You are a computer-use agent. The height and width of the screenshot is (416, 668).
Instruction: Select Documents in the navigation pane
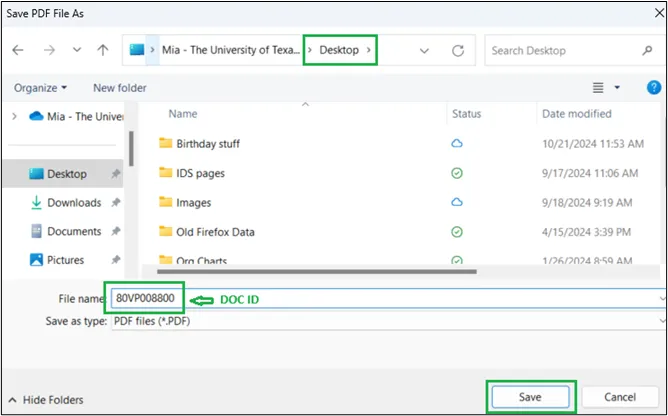point(74,231)
